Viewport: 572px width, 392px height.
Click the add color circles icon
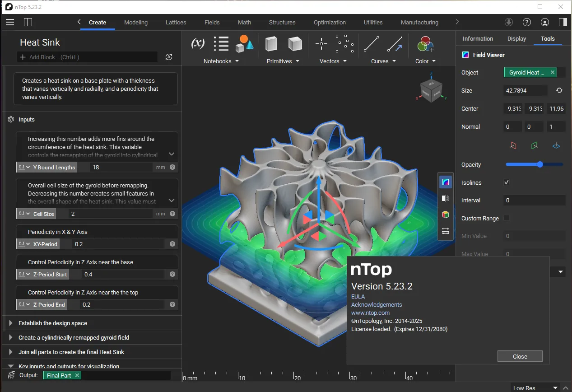(426, 44)
